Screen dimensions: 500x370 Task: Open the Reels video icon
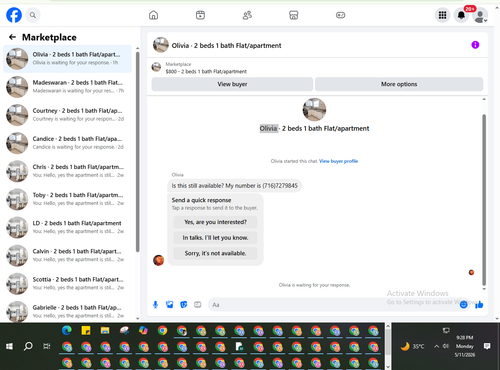pos(200,15)
